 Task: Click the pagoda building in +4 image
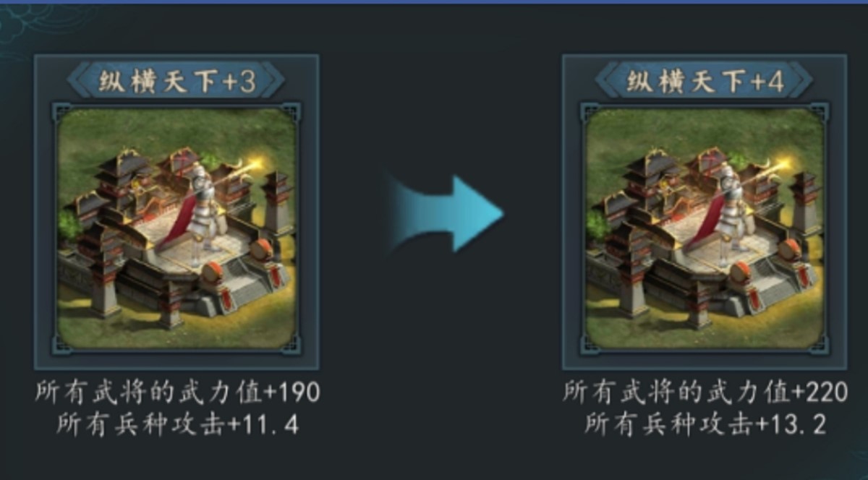[x=645, y=177]
